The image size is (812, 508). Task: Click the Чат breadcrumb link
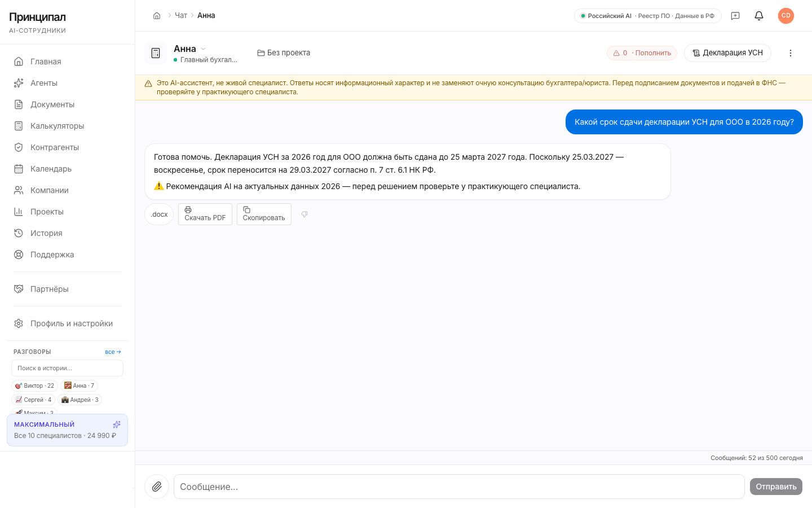pos(181,16)
